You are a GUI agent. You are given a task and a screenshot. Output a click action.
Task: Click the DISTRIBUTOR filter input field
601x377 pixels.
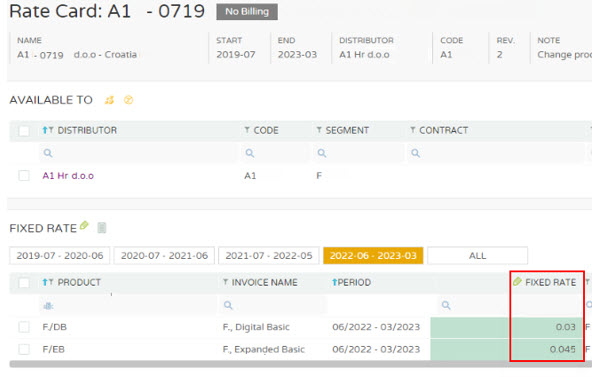point(138,153)
